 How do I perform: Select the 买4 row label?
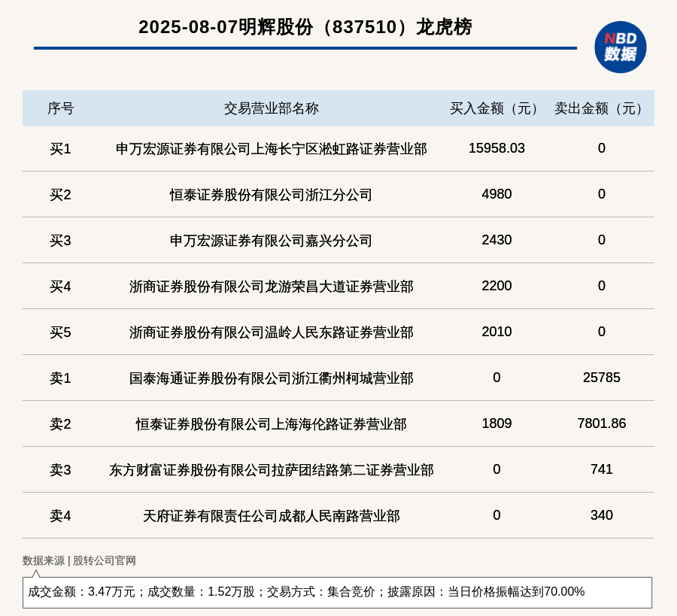[60, 287]
